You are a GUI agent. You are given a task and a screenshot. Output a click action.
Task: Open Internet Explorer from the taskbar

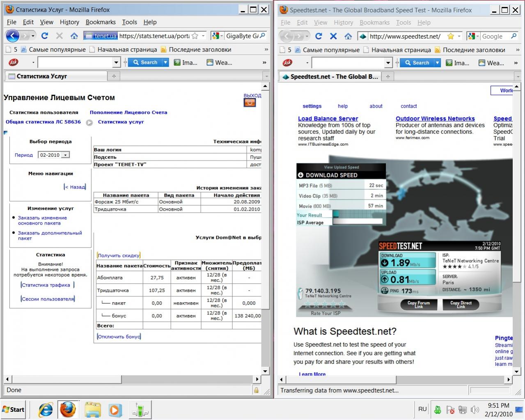[x=46, y=409]
